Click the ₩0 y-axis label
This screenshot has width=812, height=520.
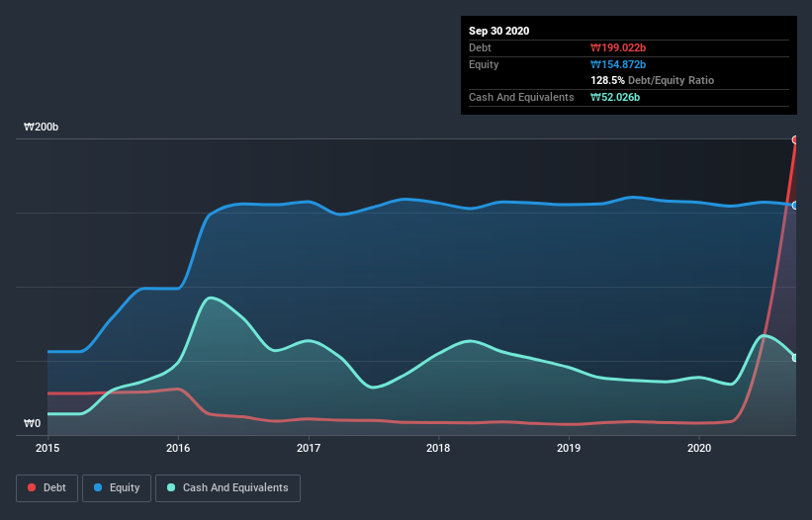[x=32, y=423]
